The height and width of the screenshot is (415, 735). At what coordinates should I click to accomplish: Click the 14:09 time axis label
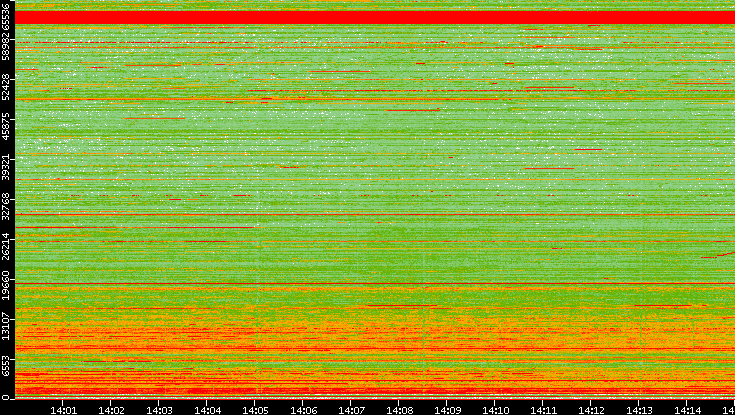[447, 410]
